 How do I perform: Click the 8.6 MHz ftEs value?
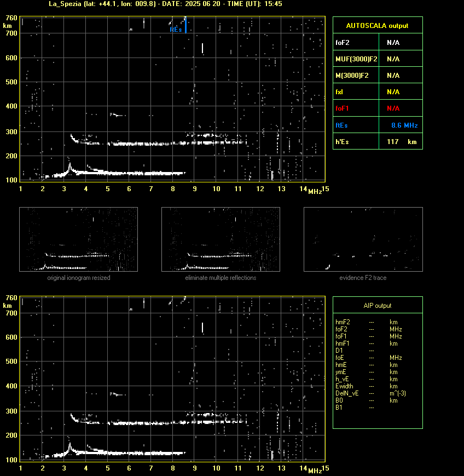[404, 125]
